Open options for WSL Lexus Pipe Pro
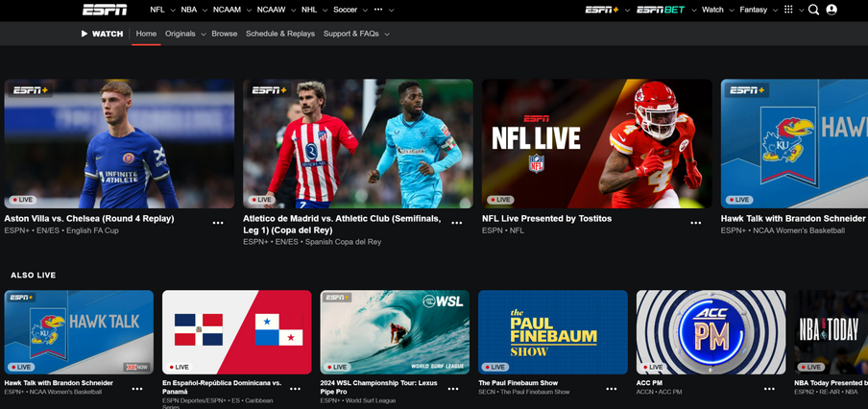This screenshot has height=409, width=868. click(453, 389)
